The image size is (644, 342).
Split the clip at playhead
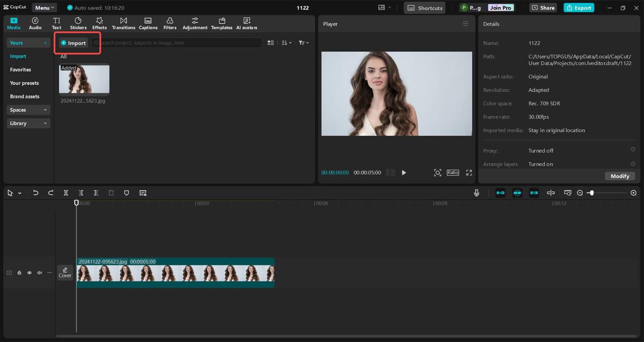pos(66,193)
